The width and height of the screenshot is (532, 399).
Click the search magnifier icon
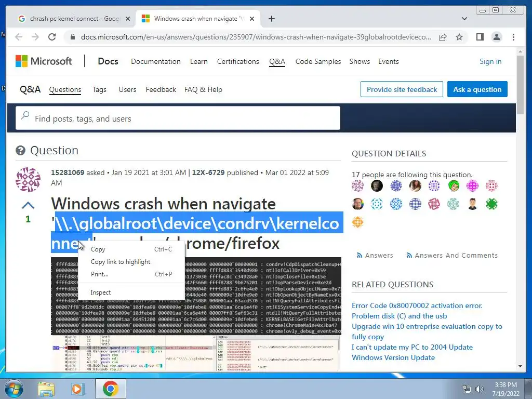(x=25, y=115)
